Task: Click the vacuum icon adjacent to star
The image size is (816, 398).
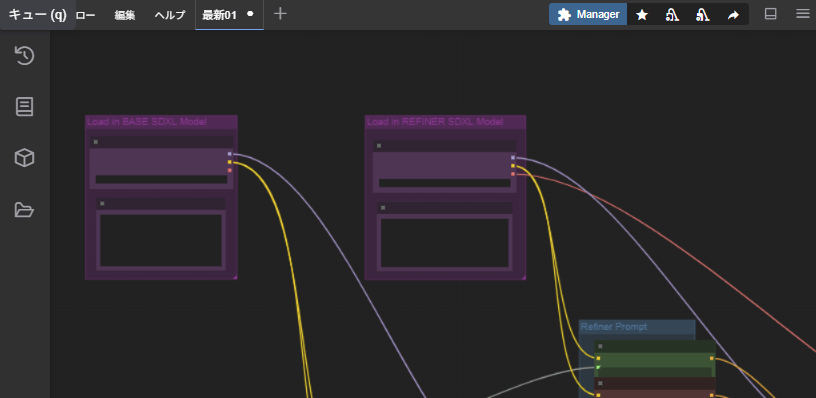Action: 672,15
